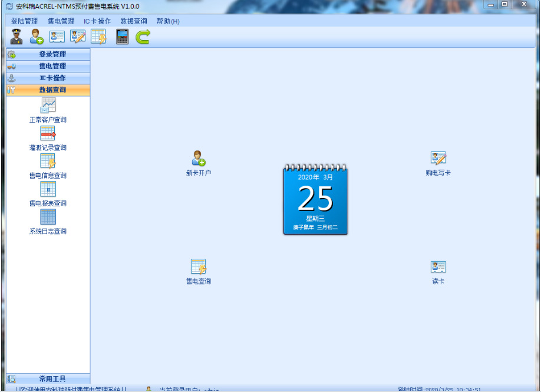Launch the 新卡开户 shortcut in the main area

(x=199, y=163)
